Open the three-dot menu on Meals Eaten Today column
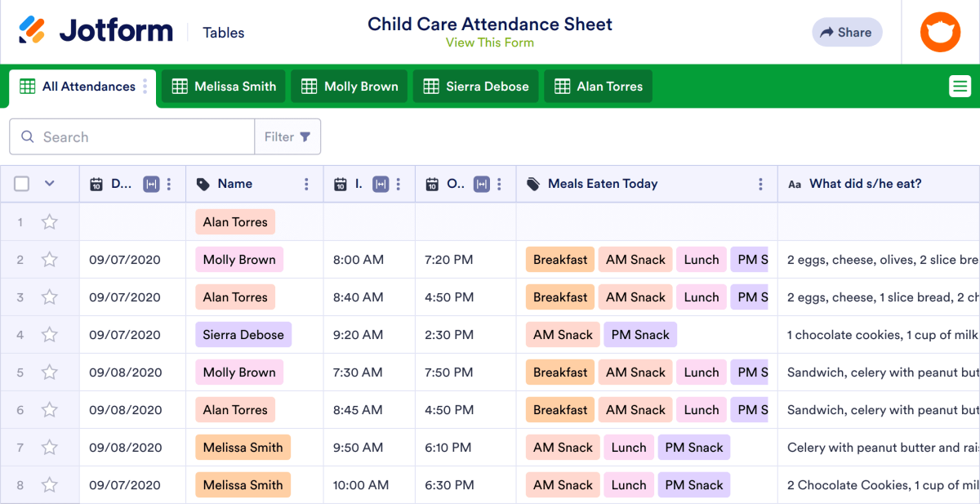 pyautogui.click(x=759, y=184)
